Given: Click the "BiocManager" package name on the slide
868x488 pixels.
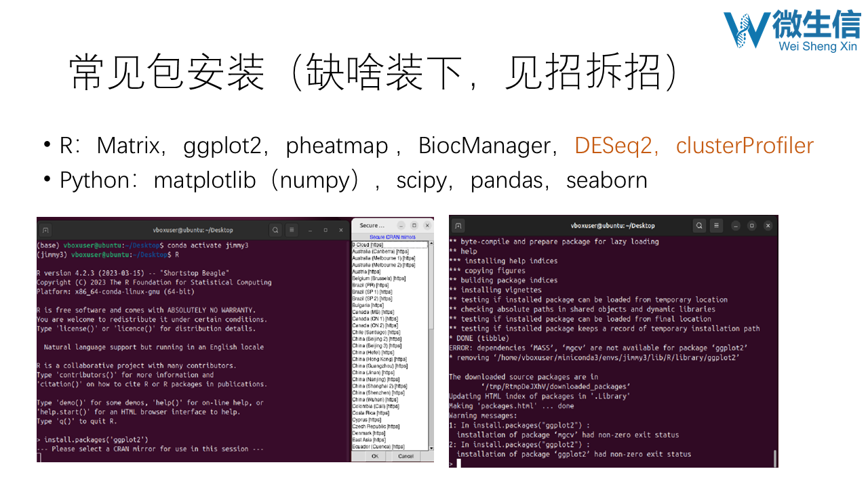Looking at the screenshot, I should click(x=484, y=146).
